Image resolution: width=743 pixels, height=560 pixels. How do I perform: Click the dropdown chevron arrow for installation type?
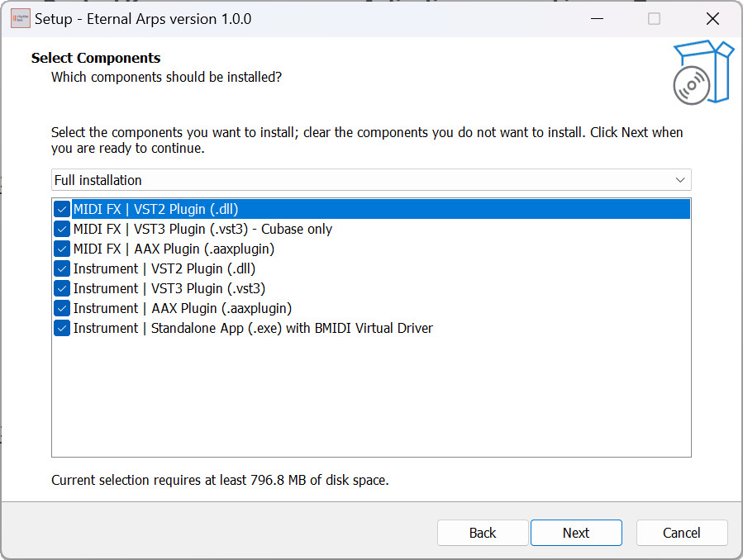(680, 180)
